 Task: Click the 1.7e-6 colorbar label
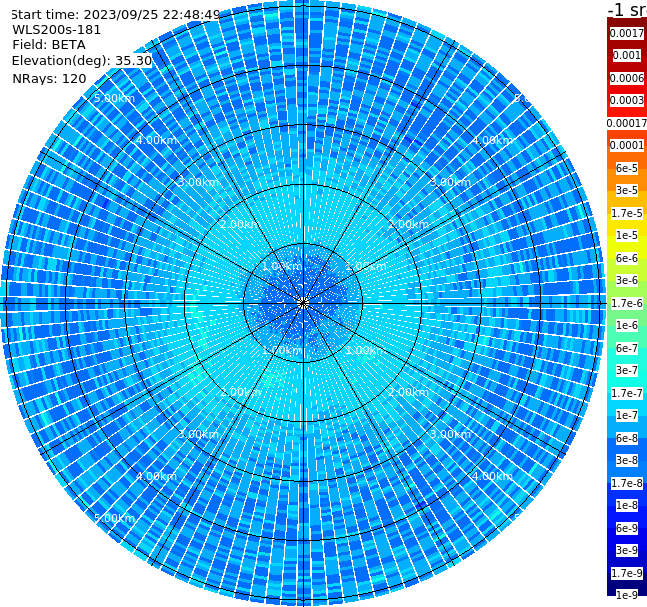click(x=627, y=303)
